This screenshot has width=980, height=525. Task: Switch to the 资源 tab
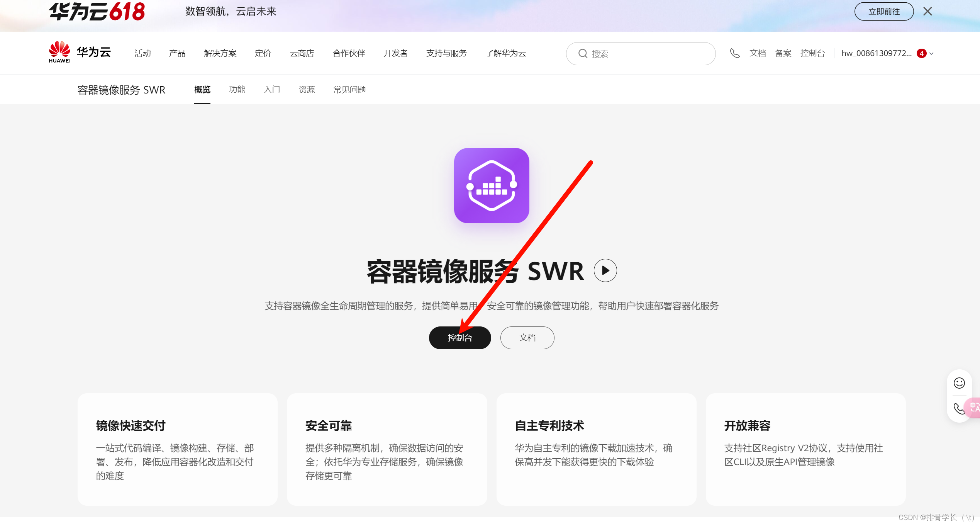307,90
